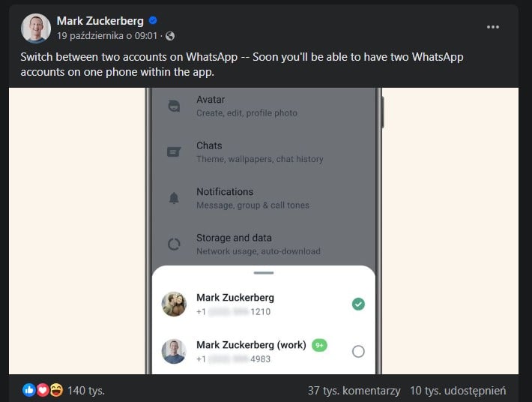
Task: Click the personal account avatar photo
Action: pos(174,304)
